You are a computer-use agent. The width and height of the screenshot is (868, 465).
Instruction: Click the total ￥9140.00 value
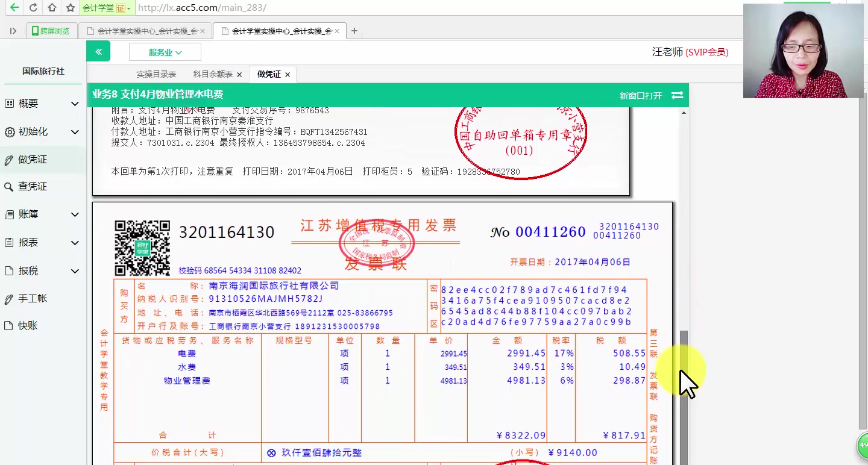(573, 453)
